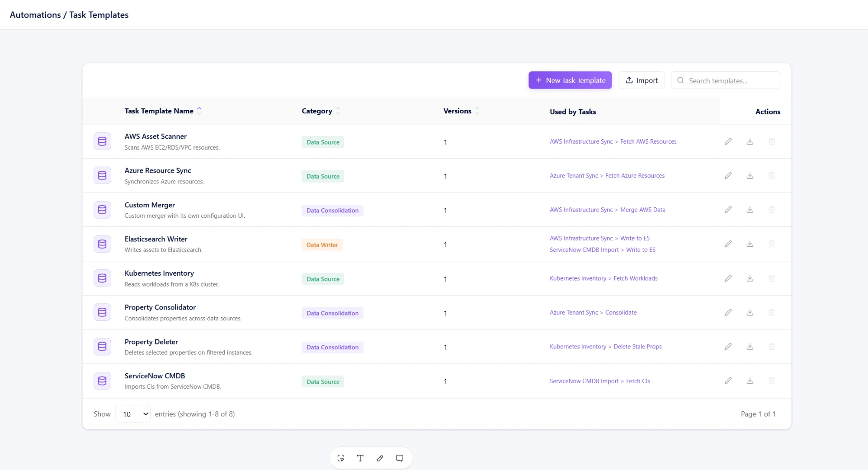Click the Data Writer category badge
The height and width of the screenshot is (470, 868).
click(322, 245)
